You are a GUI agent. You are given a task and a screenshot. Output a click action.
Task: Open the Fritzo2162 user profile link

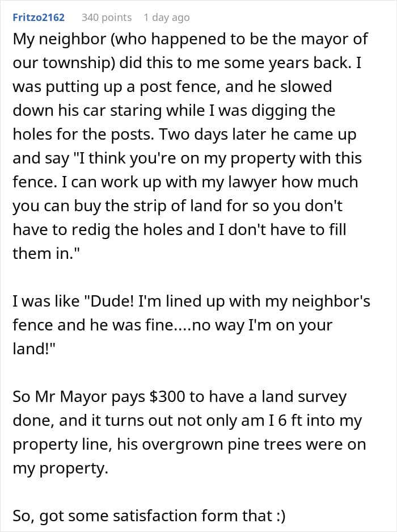[39, 17]
